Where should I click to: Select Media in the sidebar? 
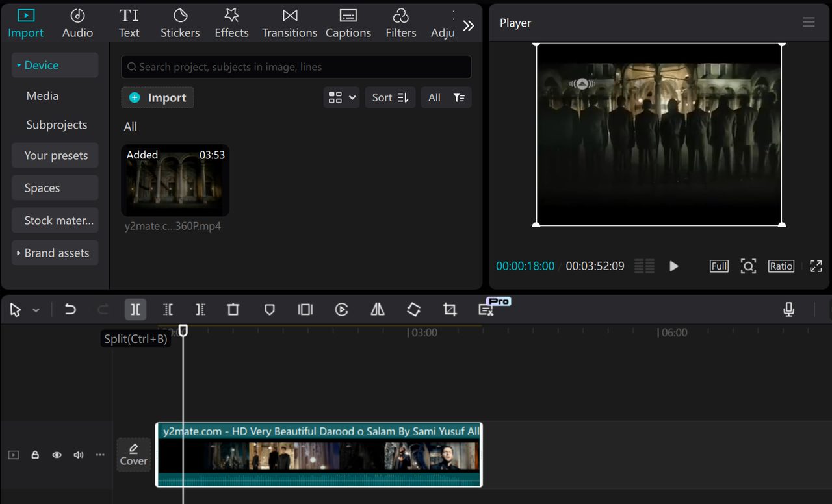[42, 95]
